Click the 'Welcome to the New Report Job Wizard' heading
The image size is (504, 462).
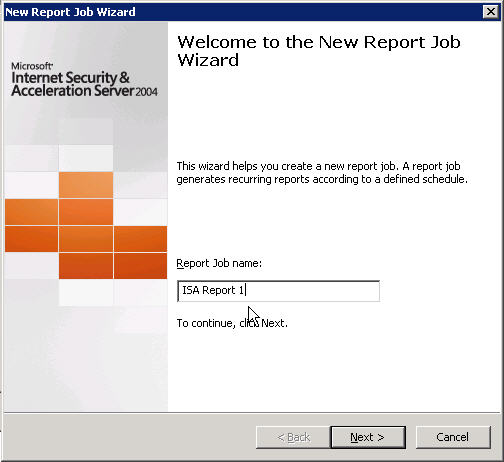point(319,51)
